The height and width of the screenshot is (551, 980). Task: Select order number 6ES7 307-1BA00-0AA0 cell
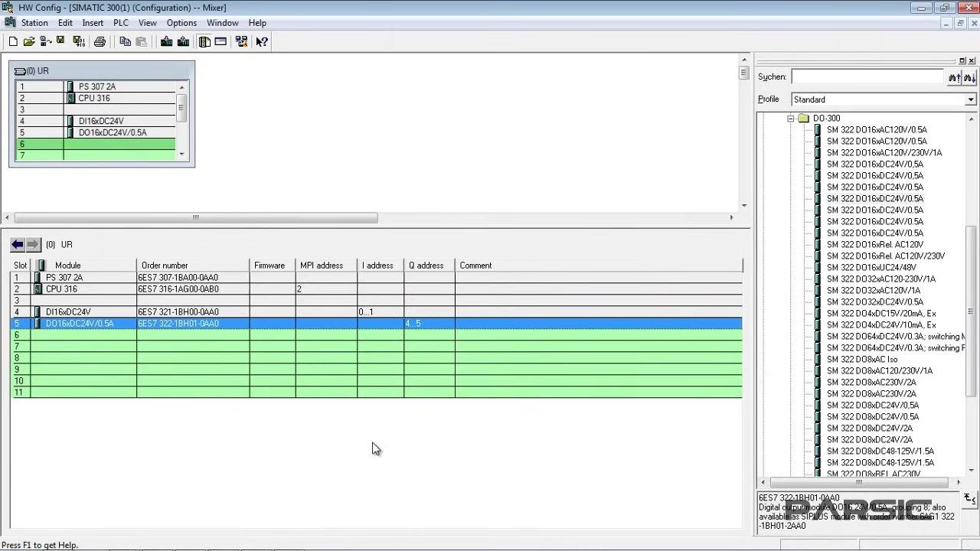(193, 278)
